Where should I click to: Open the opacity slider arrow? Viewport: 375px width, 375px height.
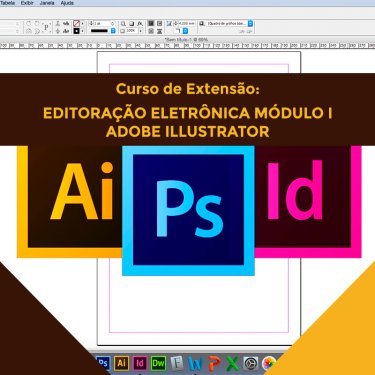pyautogui.click(x=141, y=31)
